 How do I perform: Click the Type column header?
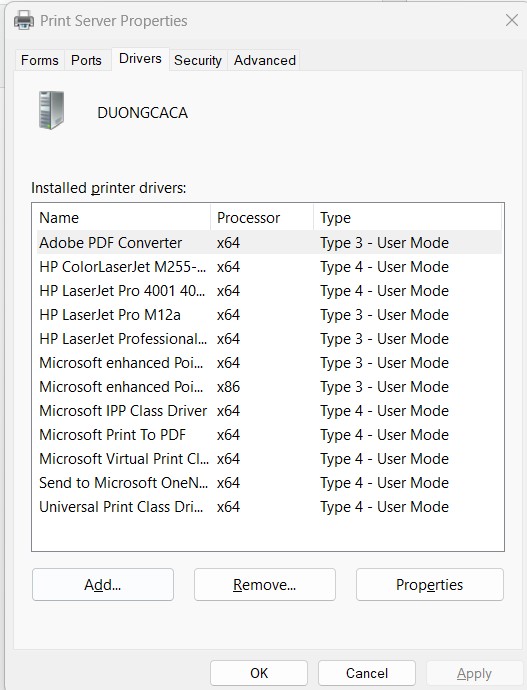tap(407, 217)
